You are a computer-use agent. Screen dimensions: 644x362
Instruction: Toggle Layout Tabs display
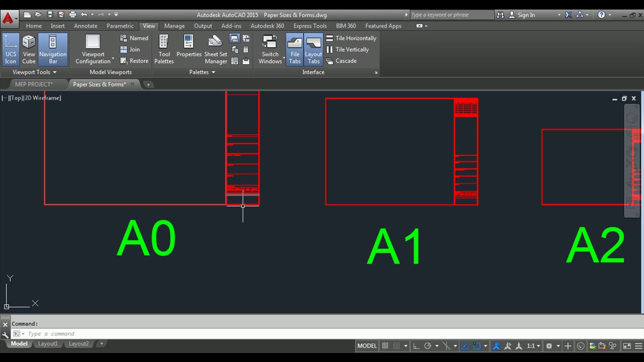pos(313,50)
